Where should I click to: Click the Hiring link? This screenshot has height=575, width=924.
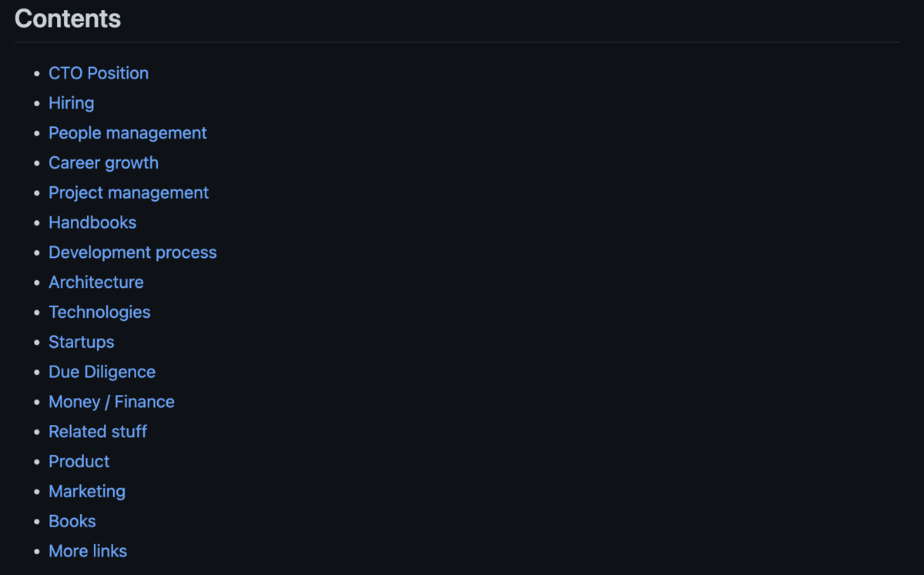(71, 102)
